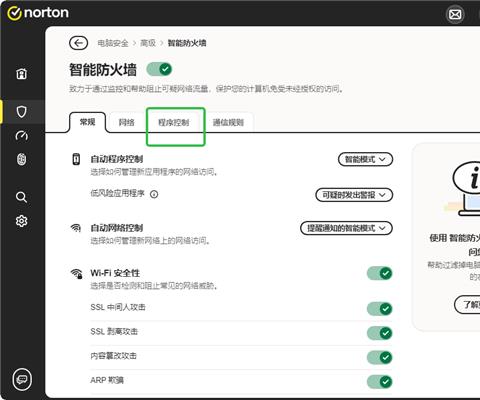This screenshot has width=480, height=400.
Task: Click the 高级 breadcrumb link
Action: 148,43
